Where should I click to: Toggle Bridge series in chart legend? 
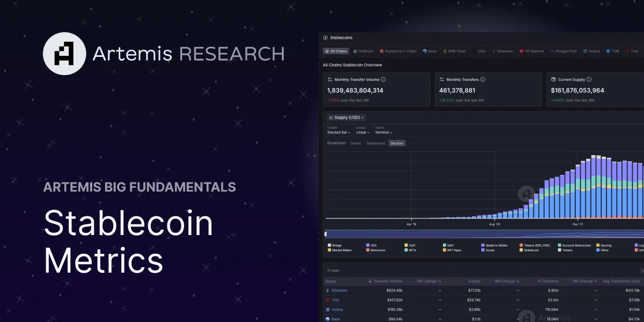pos(334,245)
